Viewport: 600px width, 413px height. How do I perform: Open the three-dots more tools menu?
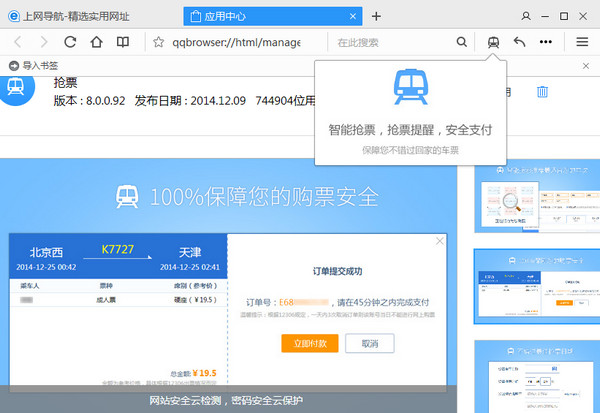coord(546,42)
